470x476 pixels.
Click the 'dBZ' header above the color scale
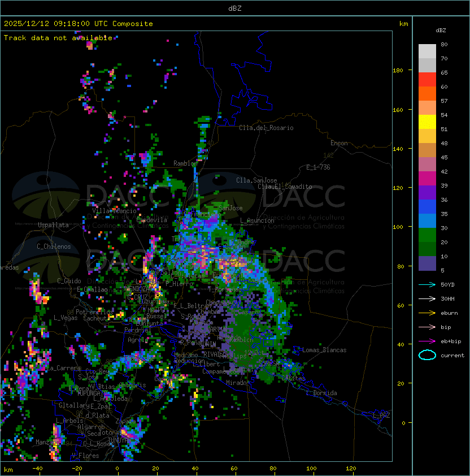click(x=441, y=31)
